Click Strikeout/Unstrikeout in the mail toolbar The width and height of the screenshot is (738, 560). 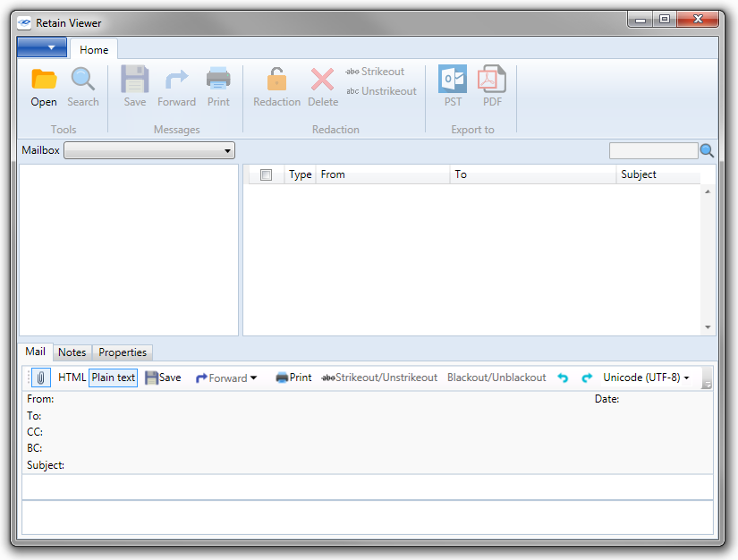click(x=379, y=378)
